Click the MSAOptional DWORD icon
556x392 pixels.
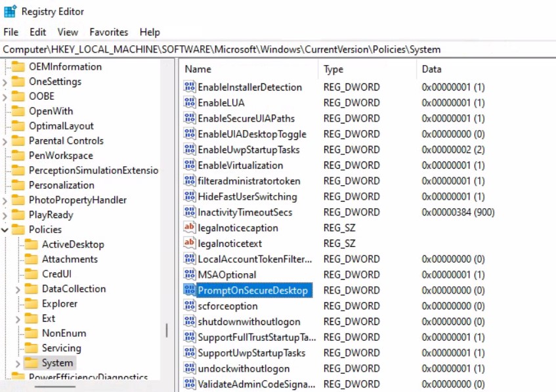190,274
